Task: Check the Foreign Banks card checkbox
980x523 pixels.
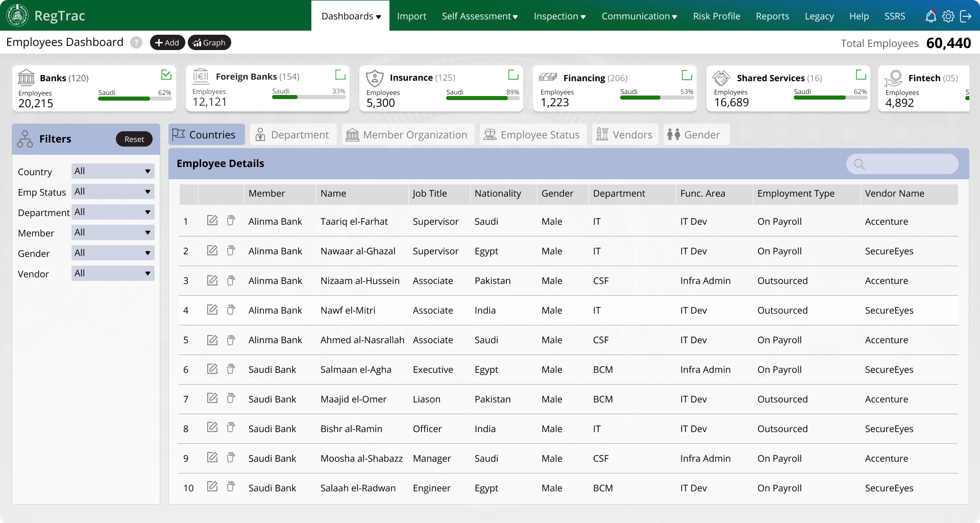Action: click(x=340, y=75)
